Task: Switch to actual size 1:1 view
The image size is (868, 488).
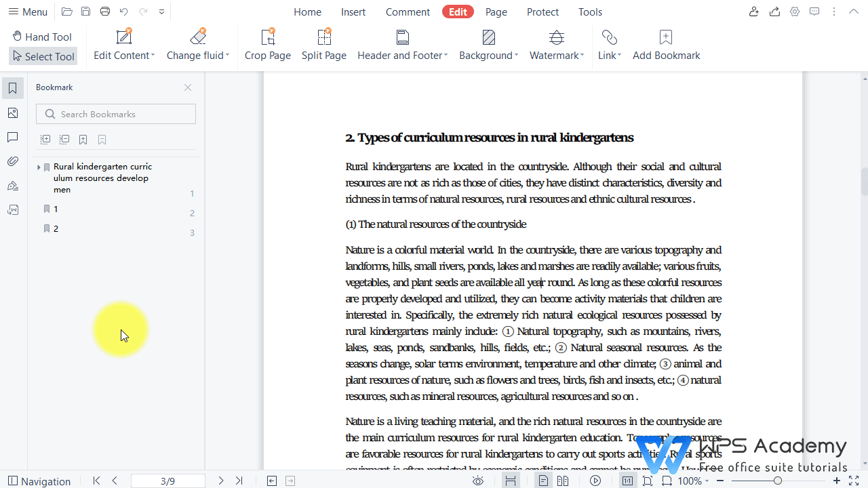Action: point(627,481)
